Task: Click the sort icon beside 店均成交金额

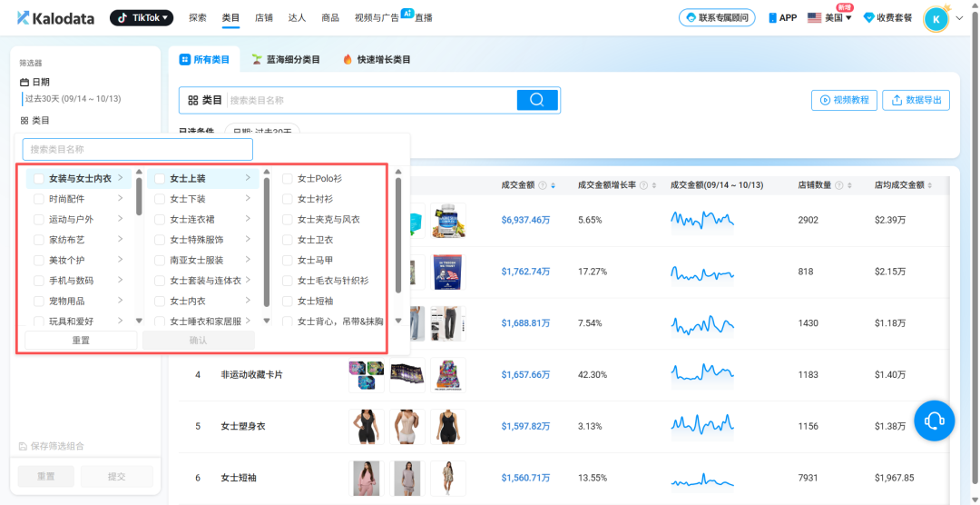Action: tap(931, 185)
